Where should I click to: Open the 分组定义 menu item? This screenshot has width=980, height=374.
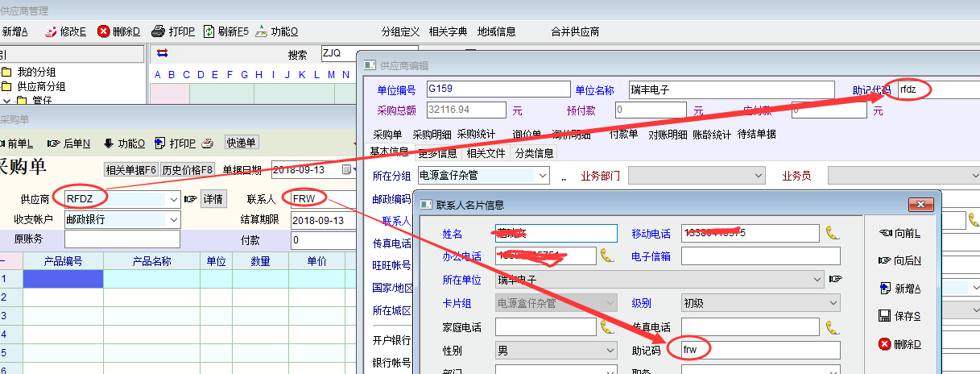(400, 31)
